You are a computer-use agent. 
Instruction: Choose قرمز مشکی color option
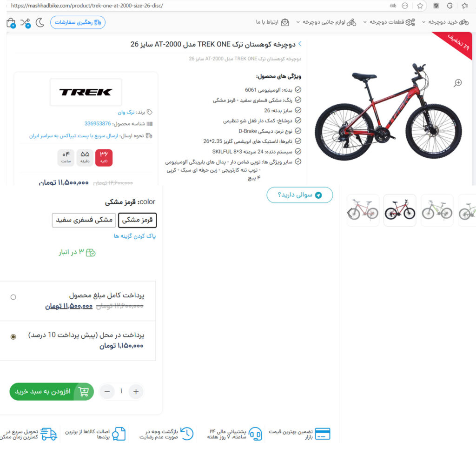[137, 220]
